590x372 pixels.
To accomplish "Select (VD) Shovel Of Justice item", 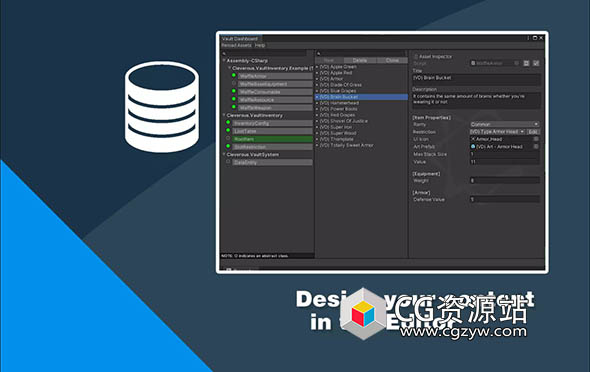I will [361, 121].
